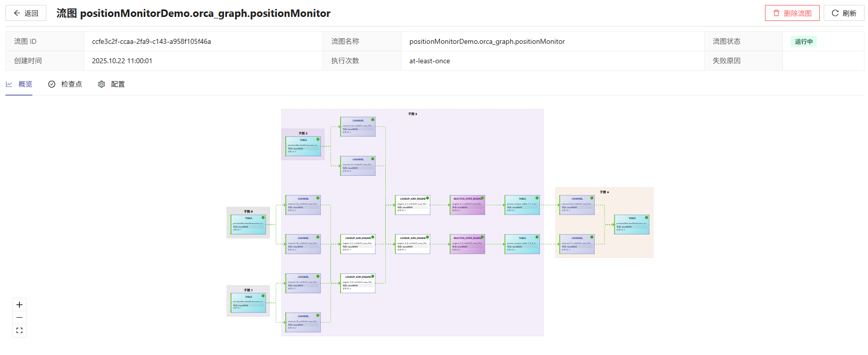Select the channel_20 CHANNEL node in 子图 4
868x355 pixels.
pyautogui.click(x=577, y=205)
